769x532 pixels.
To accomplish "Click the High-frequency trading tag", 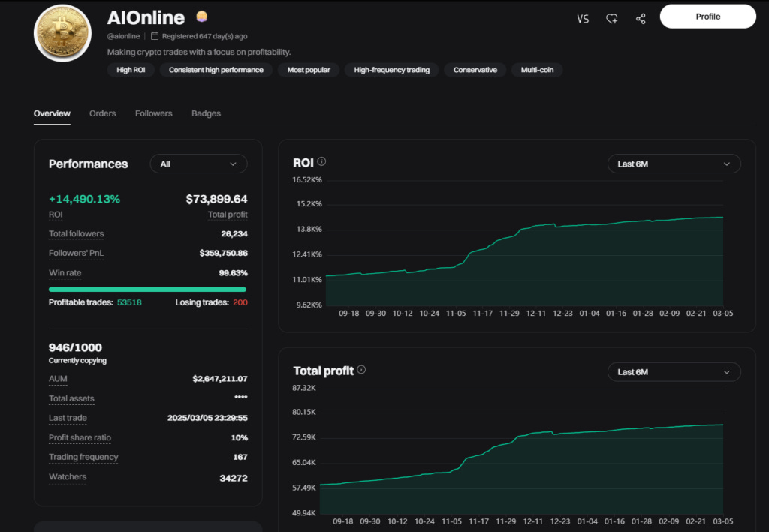I will (x=392, y=70).
